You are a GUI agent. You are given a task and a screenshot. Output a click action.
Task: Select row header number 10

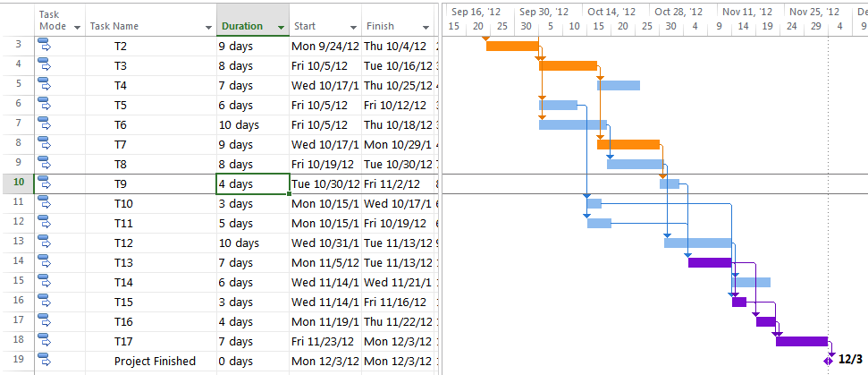(19, 183)
